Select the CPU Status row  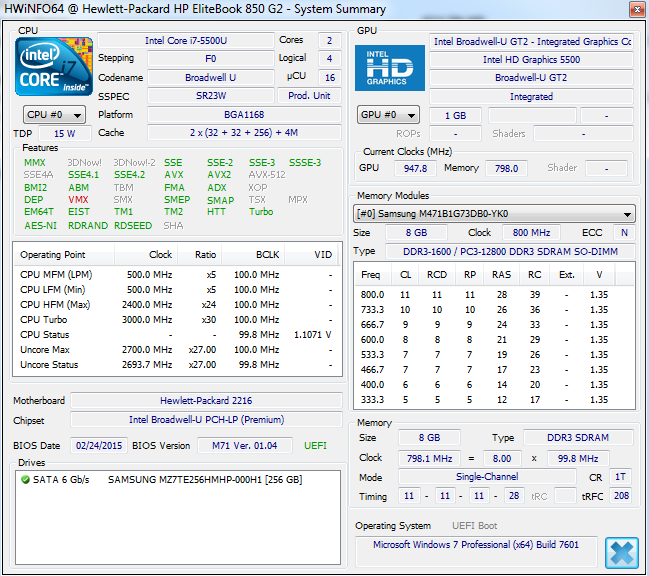click(x=177, y=335)
